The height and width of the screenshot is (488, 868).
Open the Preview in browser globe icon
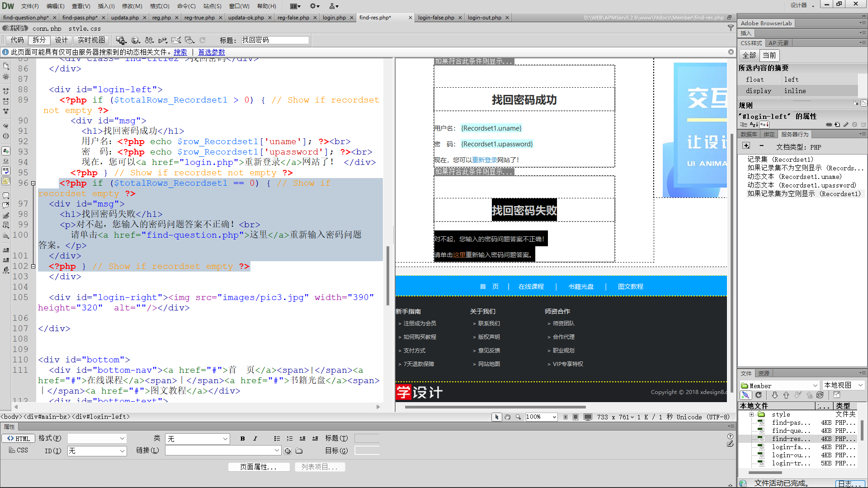(136, 40)
